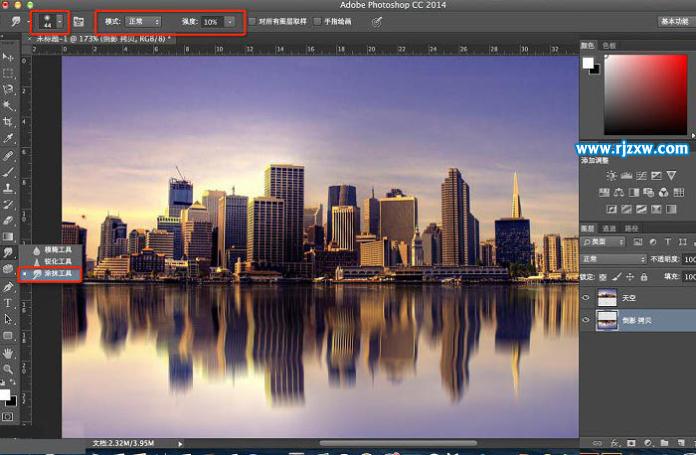Select the Hand tool
This screenshot has height=455, width=696.
(9, 353)
